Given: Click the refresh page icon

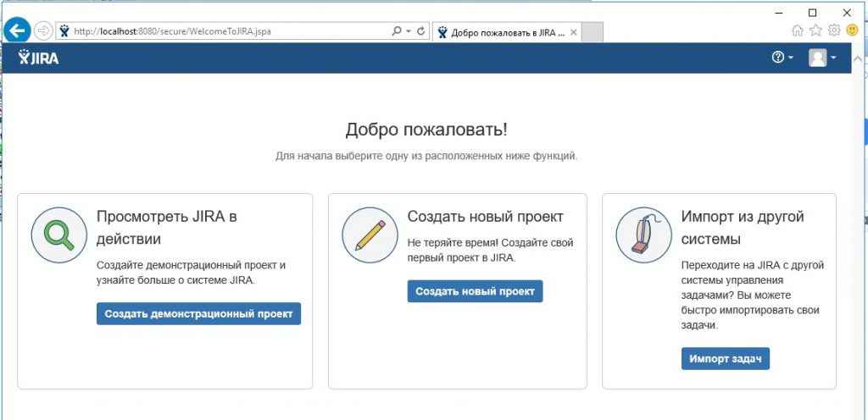Looking at the screenshot, I should (420, 31).
